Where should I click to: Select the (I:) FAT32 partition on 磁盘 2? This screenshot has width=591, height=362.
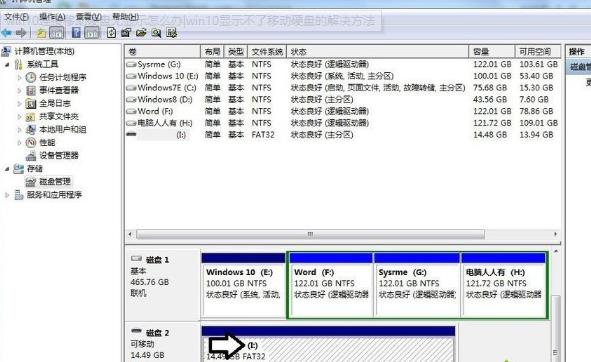(x=328, y=345)
